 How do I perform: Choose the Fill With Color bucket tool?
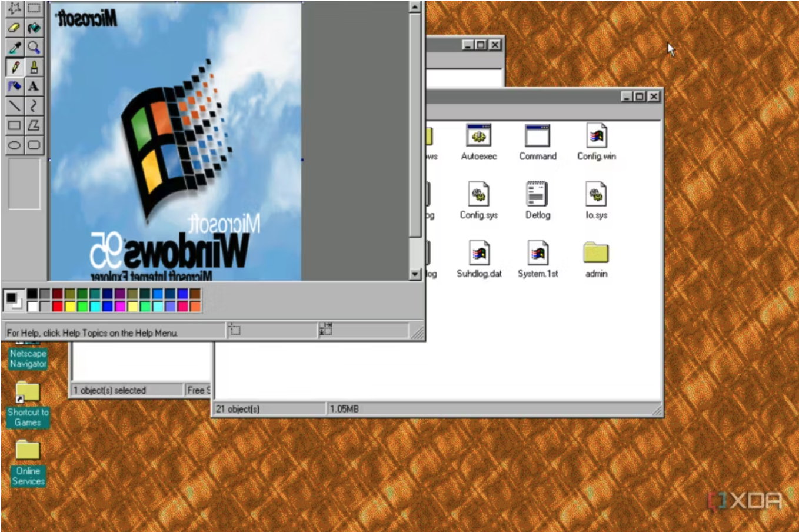(x=34, y=28)
